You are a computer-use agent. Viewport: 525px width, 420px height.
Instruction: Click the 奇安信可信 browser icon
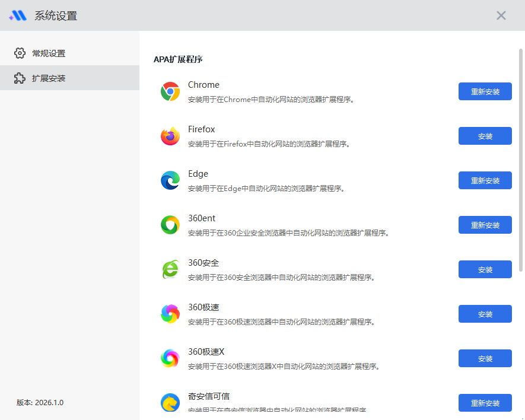[170, 403]
